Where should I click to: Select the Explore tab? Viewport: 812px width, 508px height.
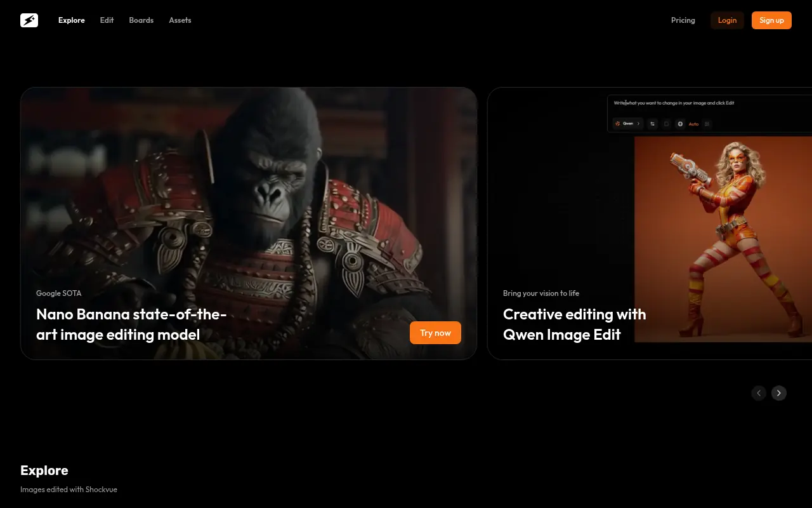(71, 20)
